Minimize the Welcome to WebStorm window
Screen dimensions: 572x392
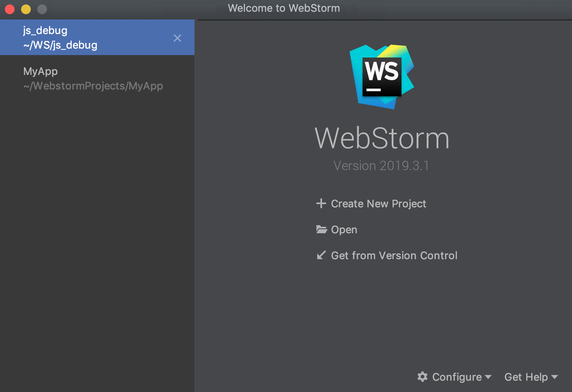[x=26, y=9]
